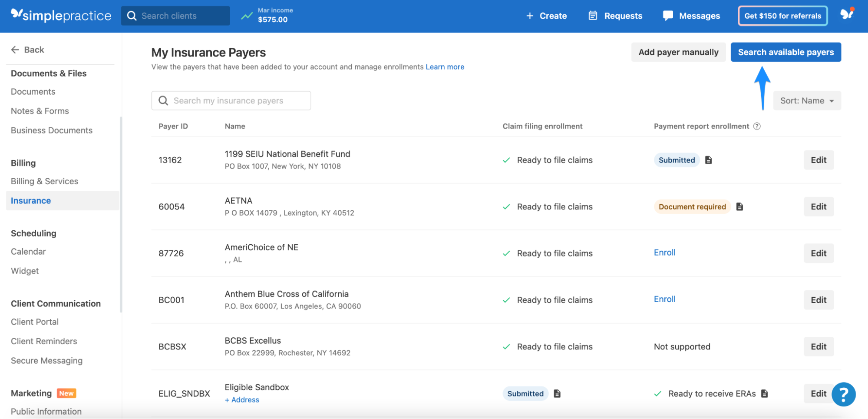Open the Sort: Name dropdown
This screenshot has width=868, height=419.
(x=806, y=100)
